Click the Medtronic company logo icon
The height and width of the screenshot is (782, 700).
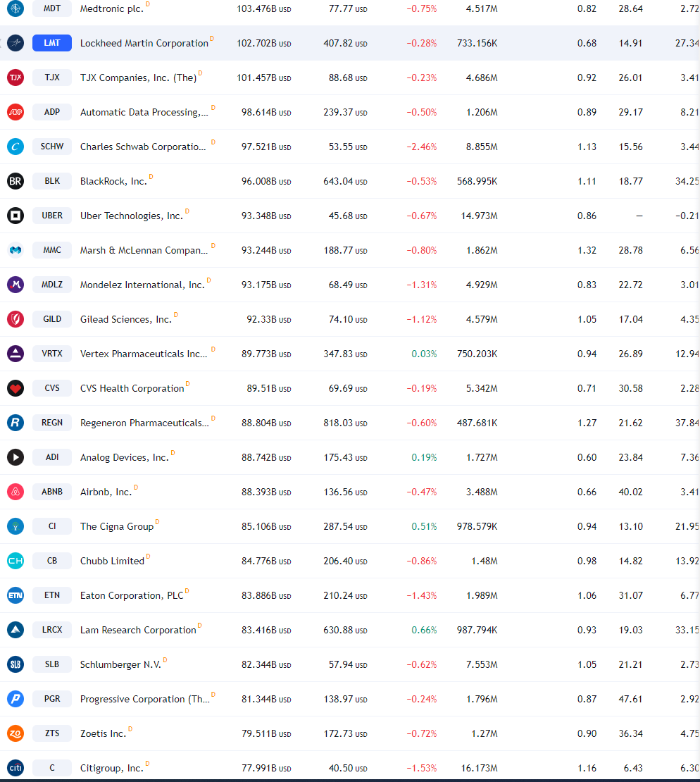click(x=15, y=8)
